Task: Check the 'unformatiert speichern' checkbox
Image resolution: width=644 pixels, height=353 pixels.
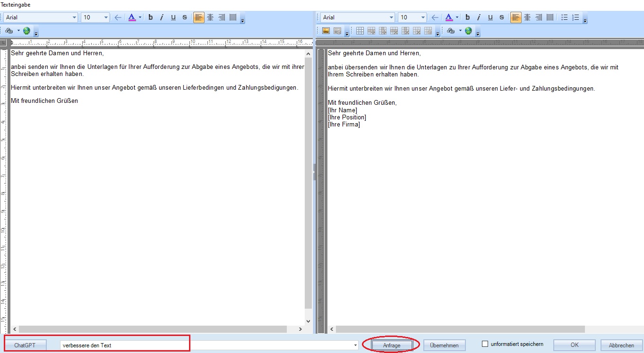Action: (x=484, y=345)
